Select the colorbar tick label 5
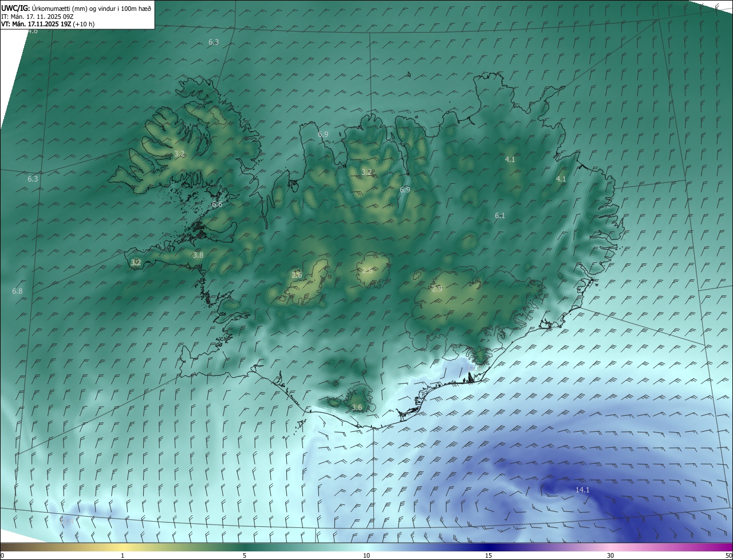The height and width of the screenshot is (560, 733). (245, 555)
